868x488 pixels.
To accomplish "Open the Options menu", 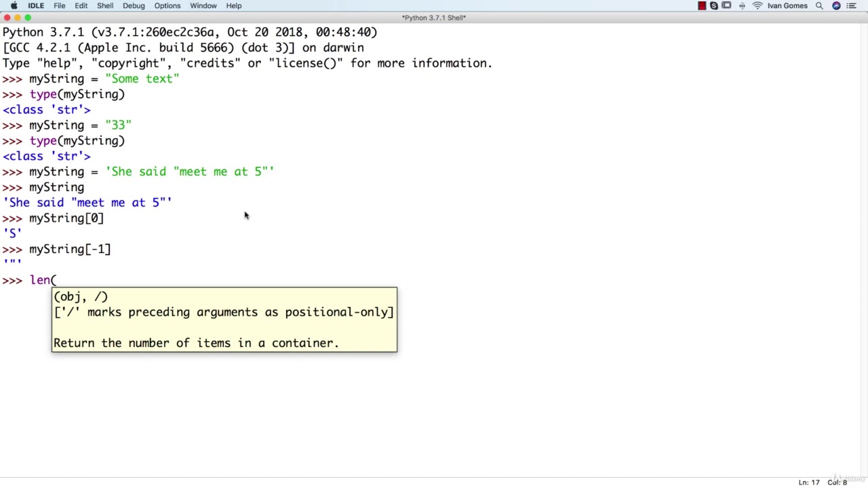I will click(167, 5).
